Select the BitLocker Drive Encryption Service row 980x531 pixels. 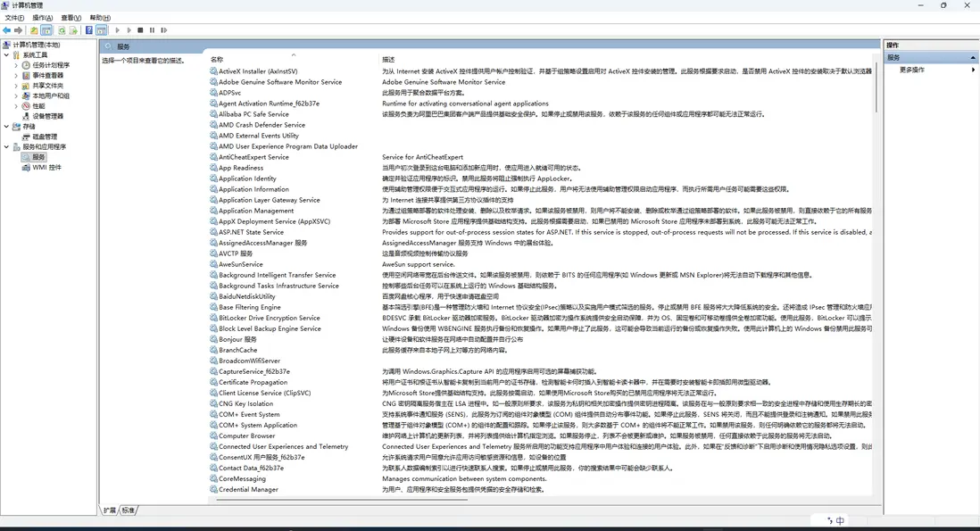click(541, 318)
